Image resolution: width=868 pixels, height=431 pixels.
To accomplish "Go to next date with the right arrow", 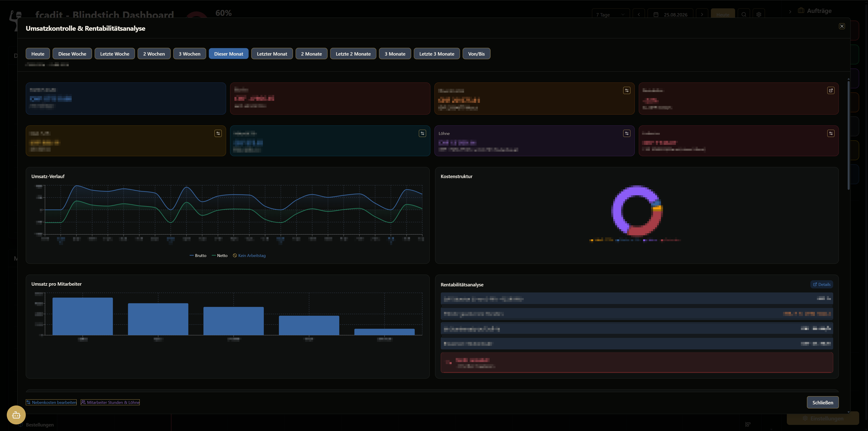I will [702, 14].
